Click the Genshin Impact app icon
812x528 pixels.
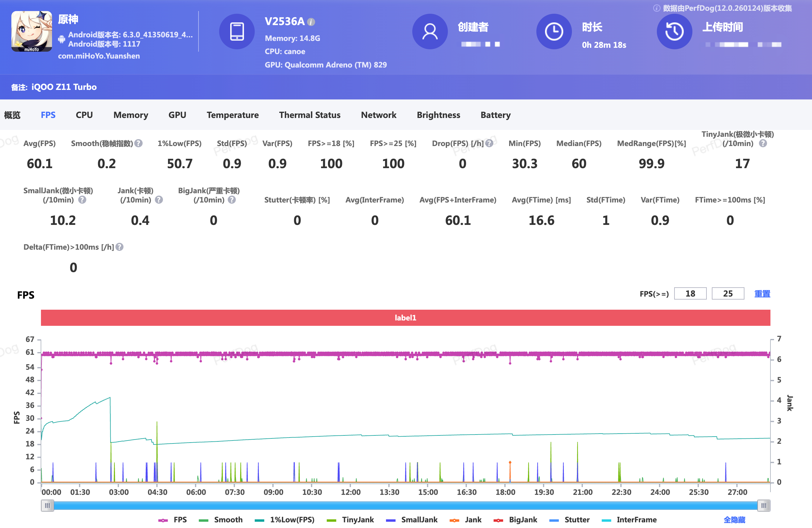31,31
